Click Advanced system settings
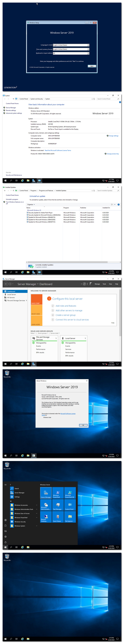The image size is (124, 644). coord(14,113)
